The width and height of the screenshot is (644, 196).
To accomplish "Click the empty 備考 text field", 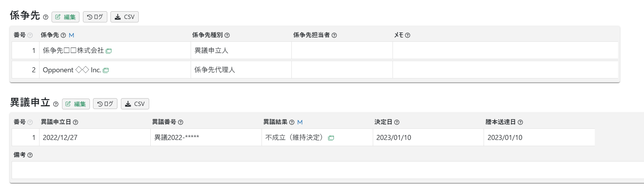I will (328, 170).
